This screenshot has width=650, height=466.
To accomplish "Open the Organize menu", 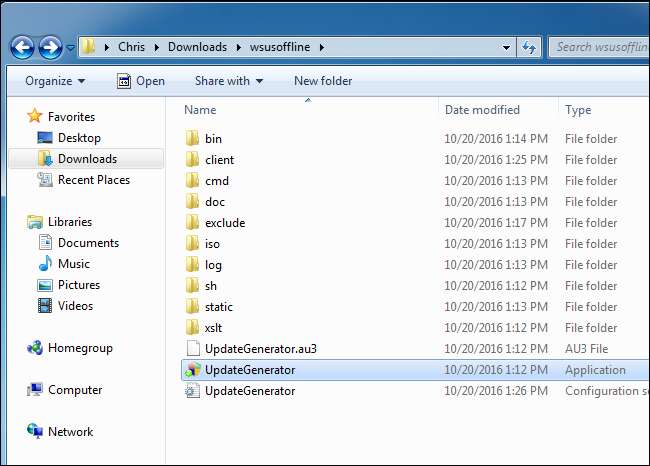I will coord(55,81).
